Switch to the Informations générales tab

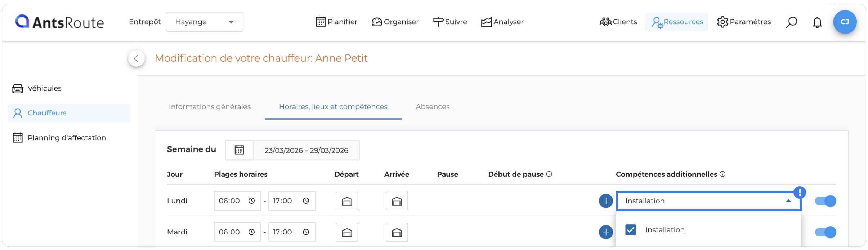tap(210, 107)
